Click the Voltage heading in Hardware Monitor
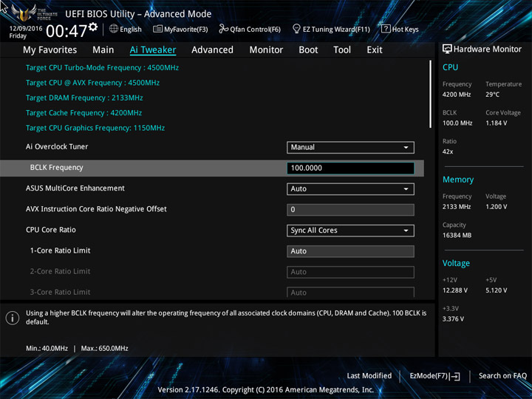Screen dimensions: 532x399 [x=456, y=263]
